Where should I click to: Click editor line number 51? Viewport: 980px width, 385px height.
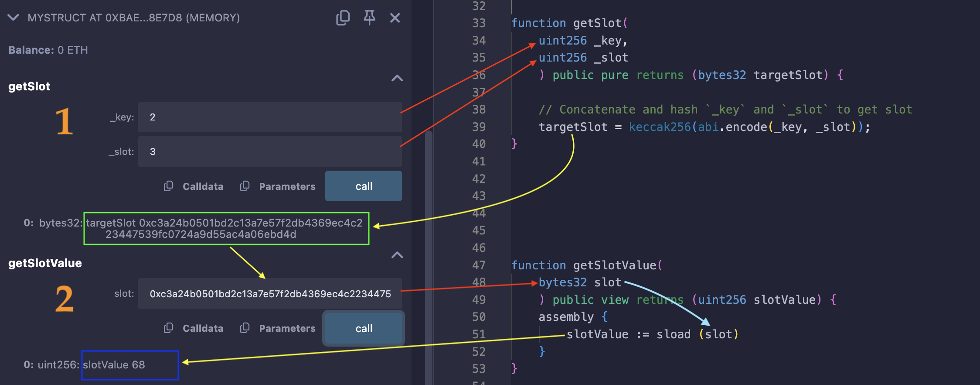(x=479, y=334)
